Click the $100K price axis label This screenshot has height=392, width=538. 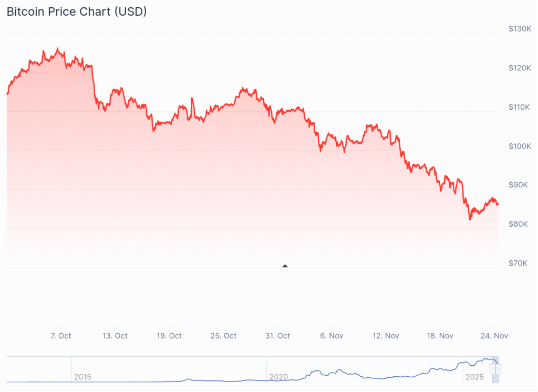pyautogui.click(x=520, y=146)
